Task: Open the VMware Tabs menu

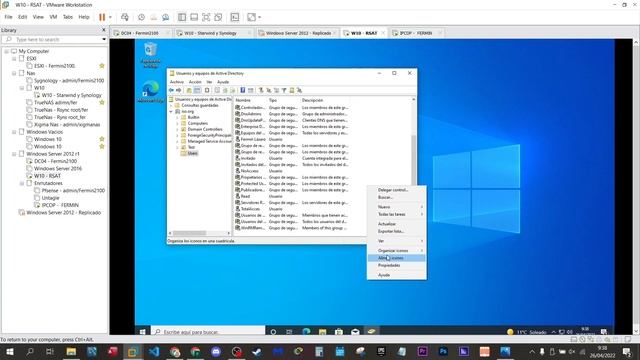Action: click(x=68, y=17)
